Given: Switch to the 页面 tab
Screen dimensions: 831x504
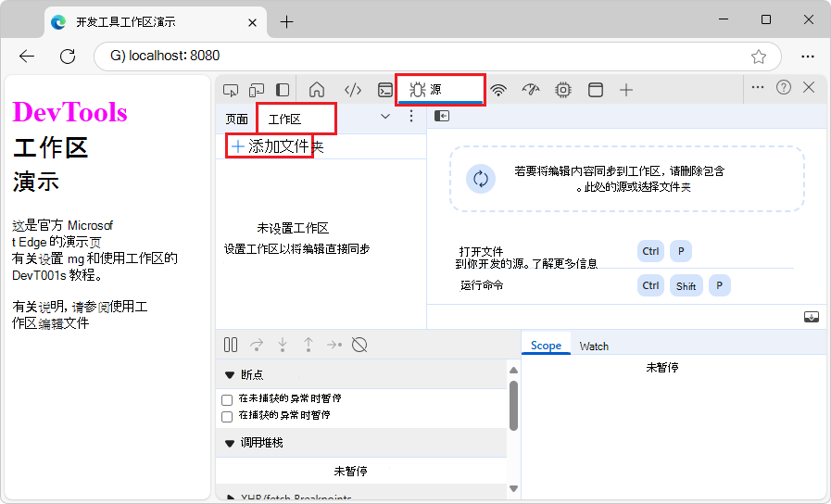Looking at the screenshot, I should click(x=236, y=120).
